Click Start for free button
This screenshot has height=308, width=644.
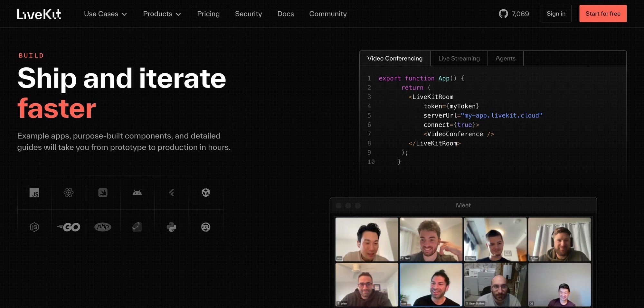pyautogui.click(x=603, y=14)
